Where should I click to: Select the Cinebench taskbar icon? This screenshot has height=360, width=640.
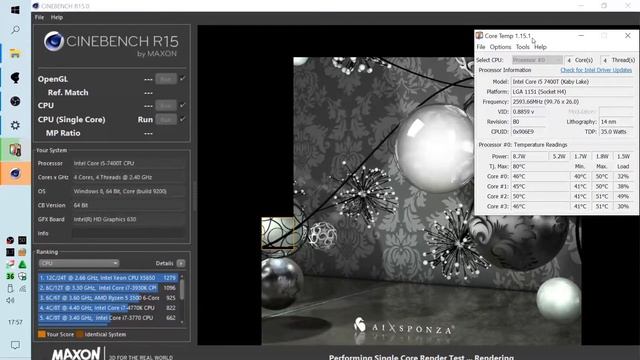click(15, 173)
